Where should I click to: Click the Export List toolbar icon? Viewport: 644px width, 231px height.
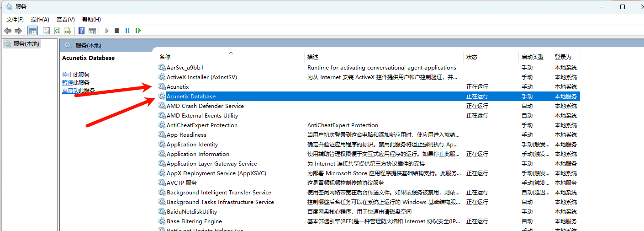(x=68, y=31)
